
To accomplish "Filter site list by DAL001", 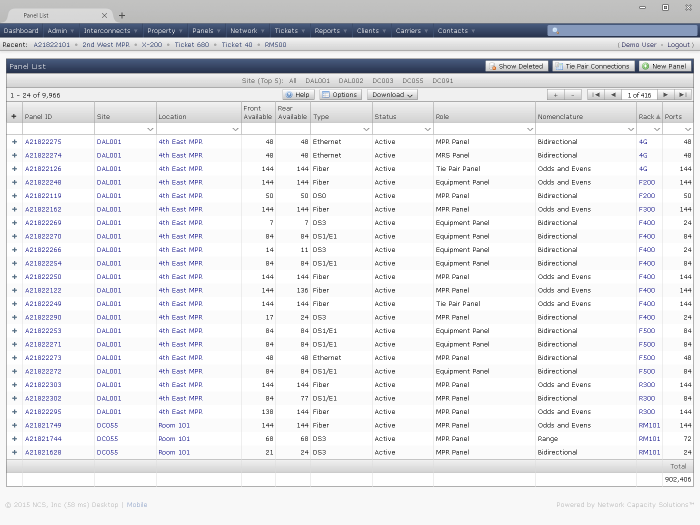I will 317,80.
